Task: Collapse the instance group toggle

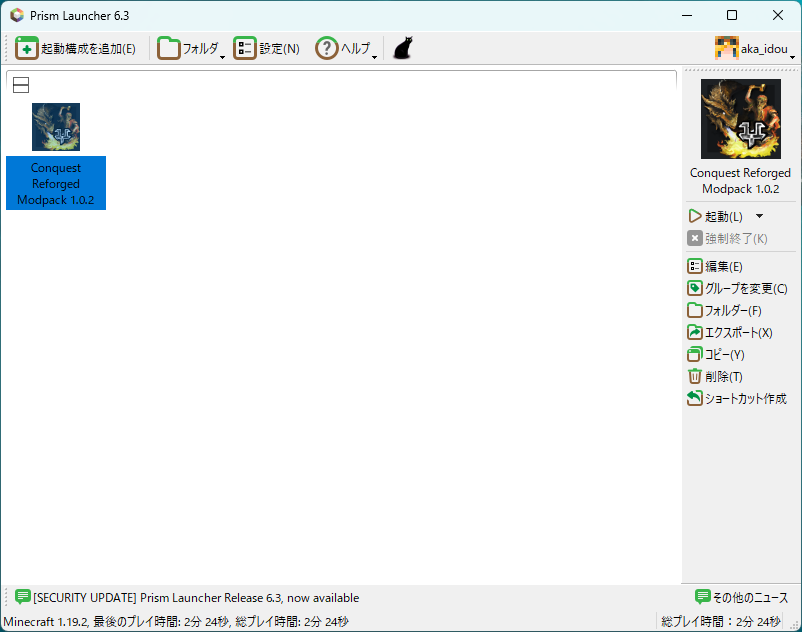Action: pos(21,85)
